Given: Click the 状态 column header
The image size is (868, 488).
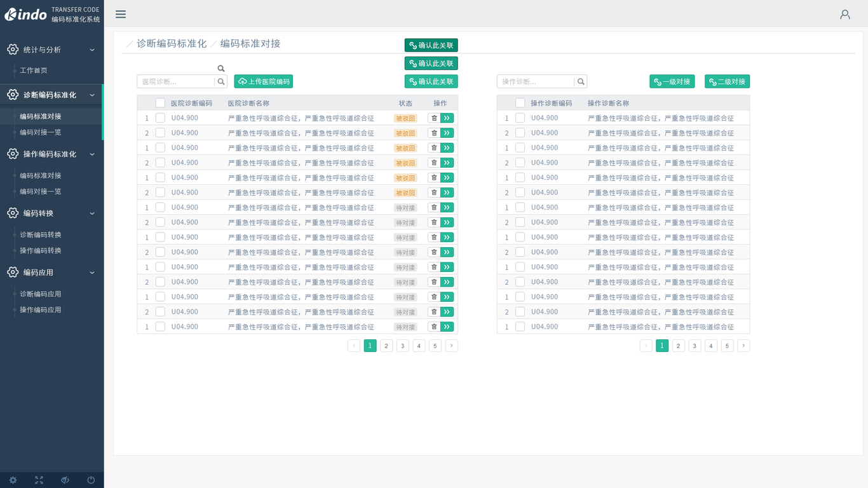Looking at the screenshot, I should point(405,103).
